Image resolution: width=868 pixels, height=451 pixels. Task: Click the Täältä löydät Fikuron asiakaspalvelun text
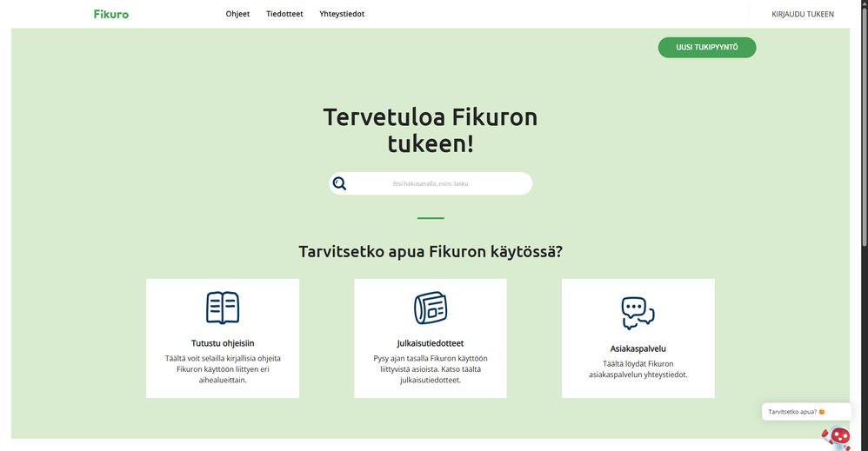[638, 369]
